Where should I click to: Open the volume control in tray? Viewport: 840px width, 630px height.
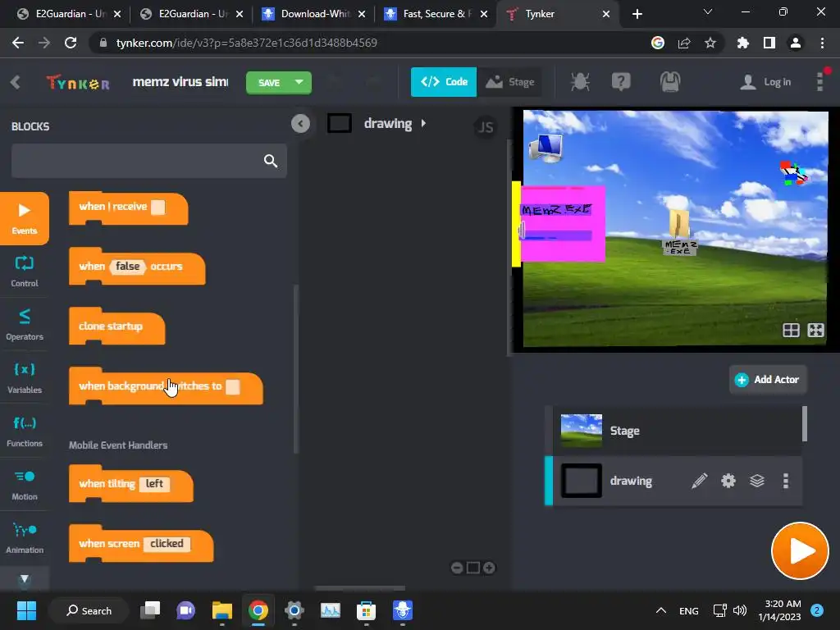(740, 610)
